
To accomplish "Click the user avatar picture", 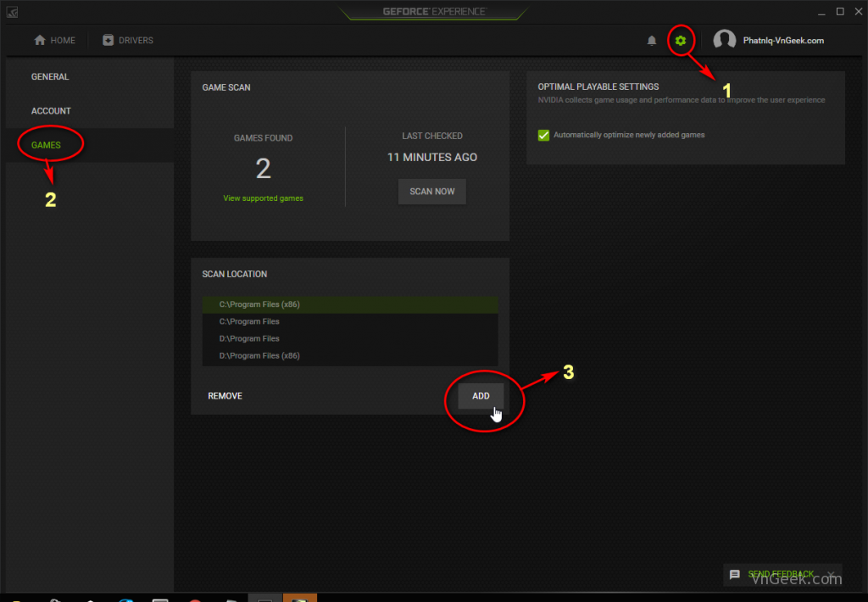I will click(724, 40).
